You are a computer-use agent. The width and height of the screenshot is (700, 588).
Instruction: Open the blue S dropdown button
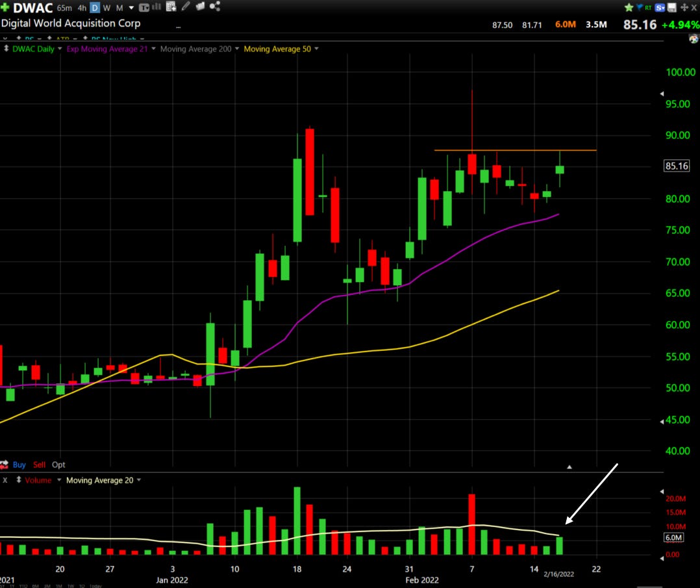[660, 8]
